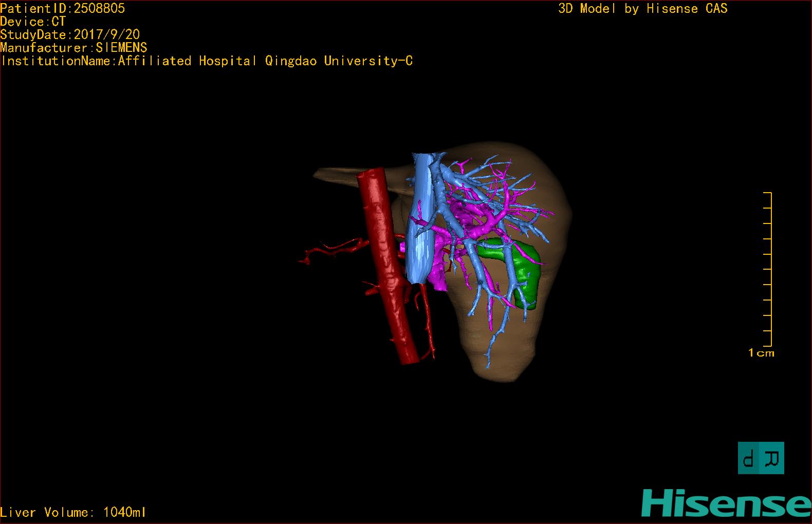Click the vertical scale ruler
The image size is (812, 524).
coord(768,269)
